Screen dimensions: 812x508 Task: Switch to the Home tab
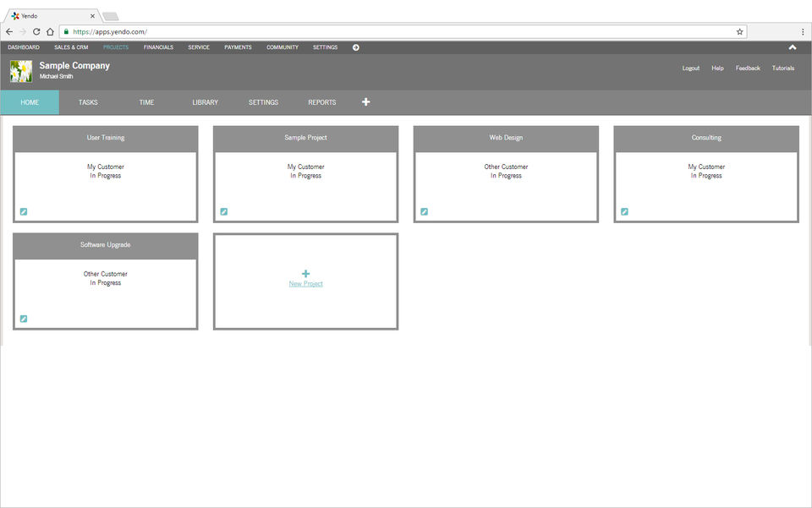pos(30,102)
